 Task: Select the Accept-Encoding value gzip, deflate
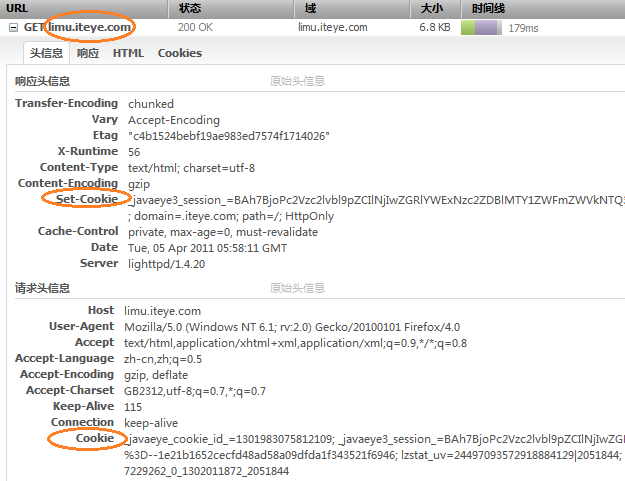coord(156,375)
